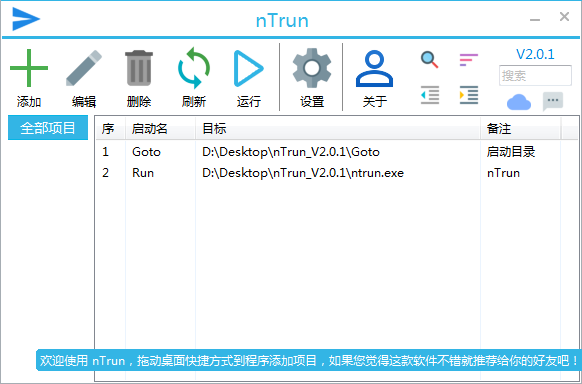Click the increase indent icon
The height and width of the screenshot is (384, 582).
pyautogui.click(x=468, y=95)
